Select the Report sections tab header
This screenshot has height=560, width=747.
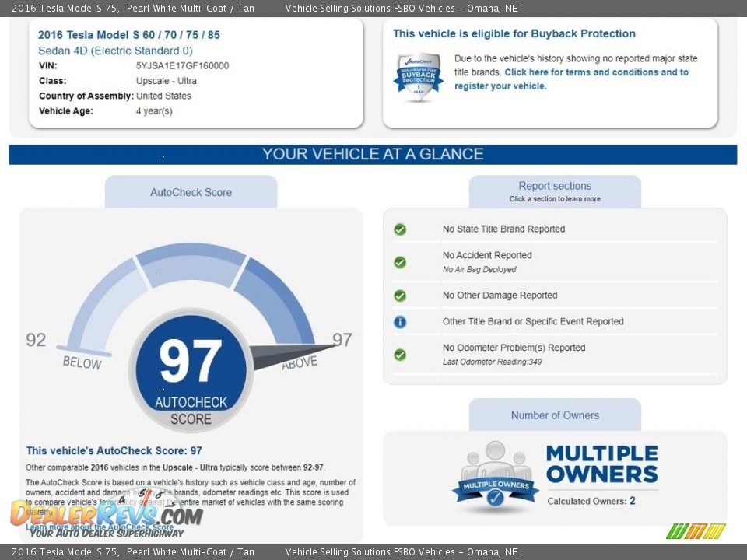[555, 191]
